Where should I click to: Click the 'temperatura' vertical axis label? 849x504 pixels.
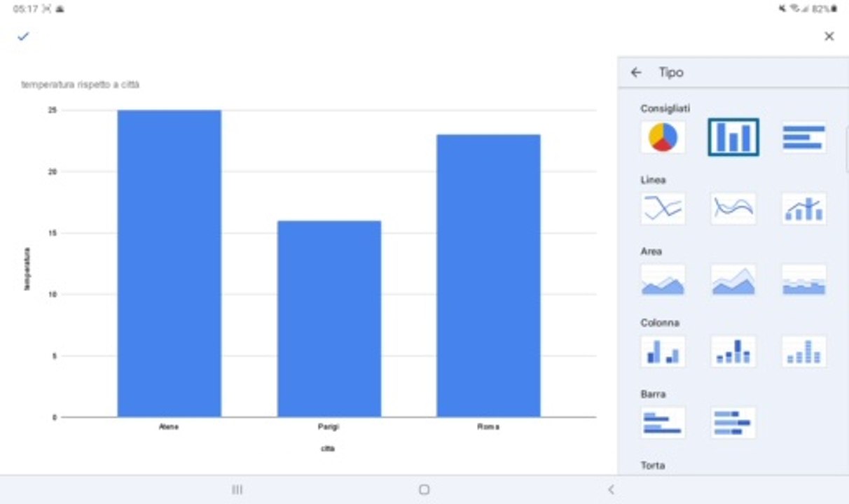pyautogui.click(x=28, y=268)
